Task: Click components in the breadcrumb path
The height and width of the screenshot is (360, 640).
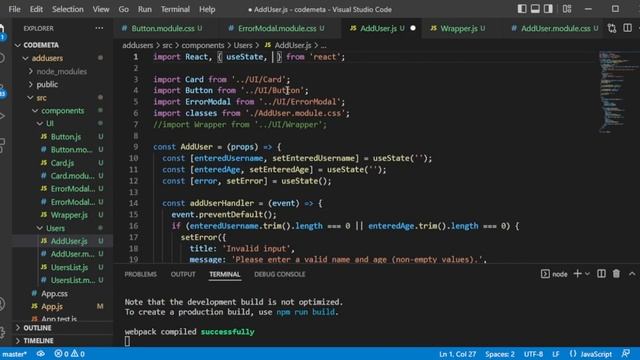Action: pos(203,45)
